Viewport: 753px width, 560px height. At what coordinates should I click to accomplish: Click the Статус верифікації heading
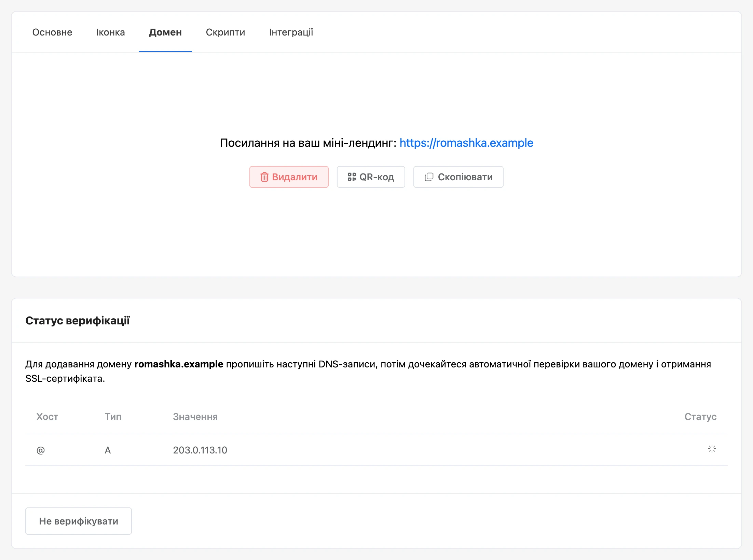coord(78,321)
